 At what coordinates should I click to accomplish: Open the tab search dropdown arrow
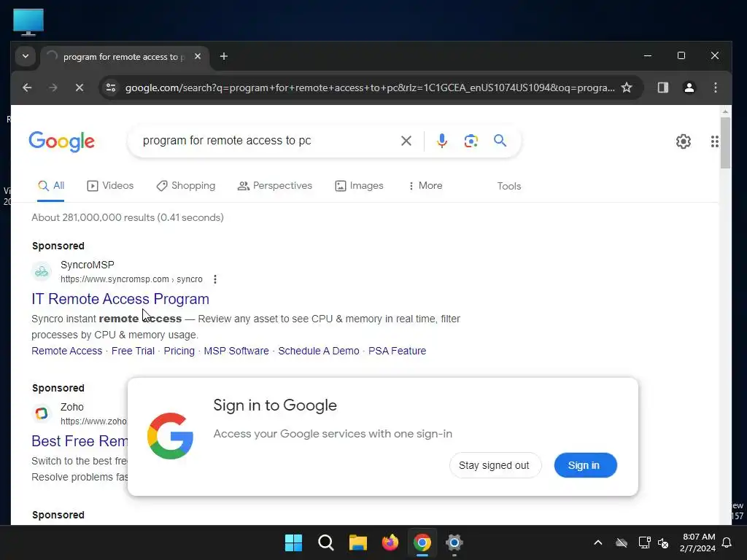pyautogui.click(x=26, y=56)
